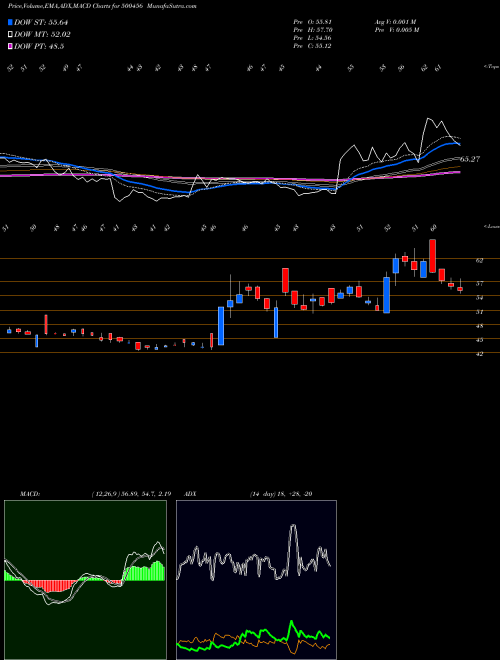Select the 'DOW PT: 48.5' legend text
The height and width of the screenshot is (660, 500).
click(39, 47)
